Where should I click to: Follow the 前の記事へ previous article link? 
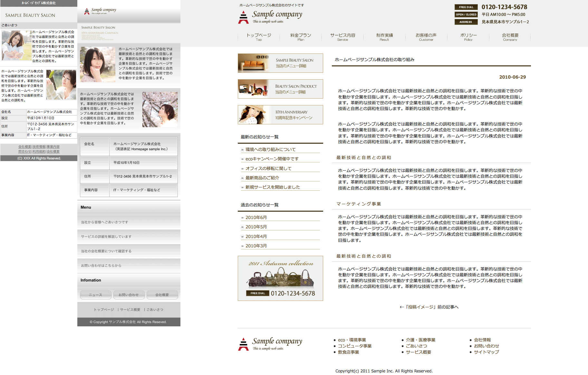pos(429,307)
